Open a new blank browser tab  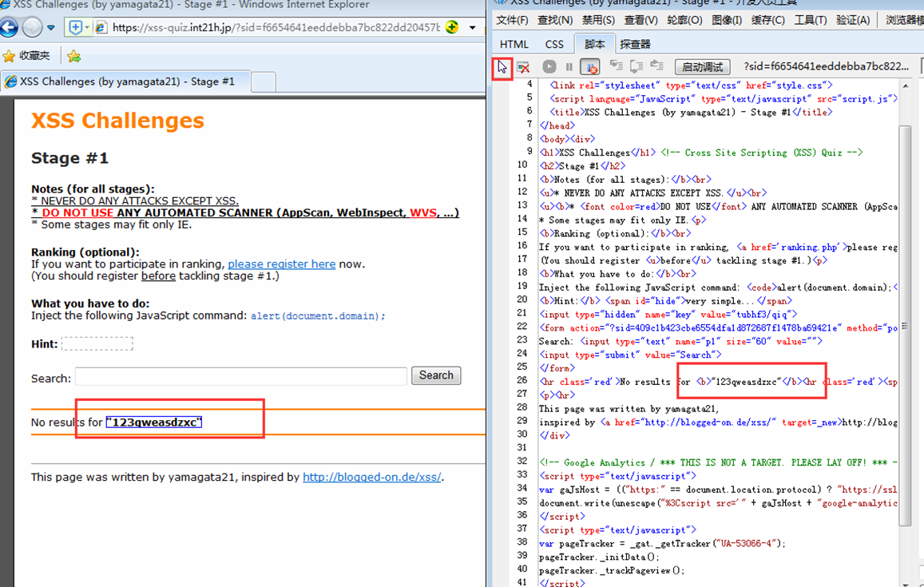click(264, 82)
